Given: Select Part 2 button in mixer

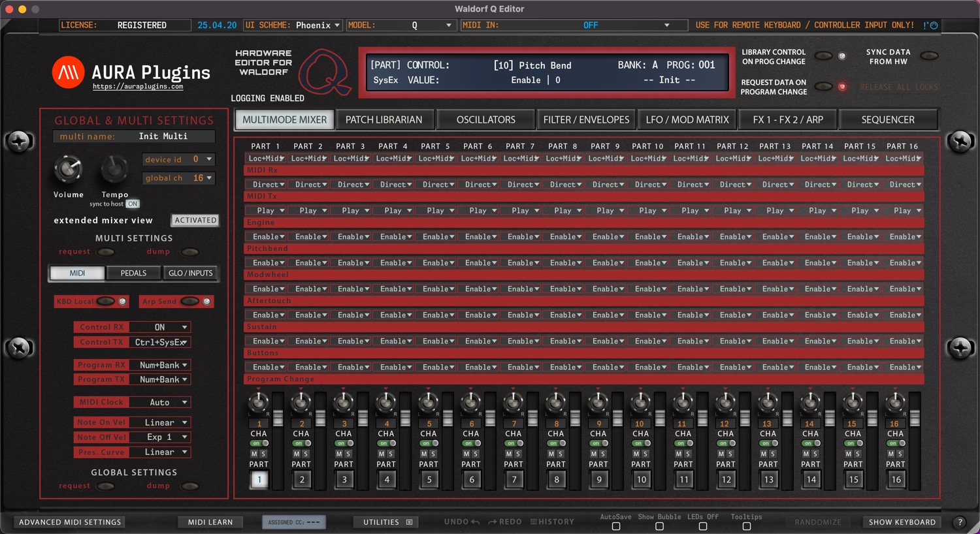Looking at the screenshot, I should pos(302,480).
